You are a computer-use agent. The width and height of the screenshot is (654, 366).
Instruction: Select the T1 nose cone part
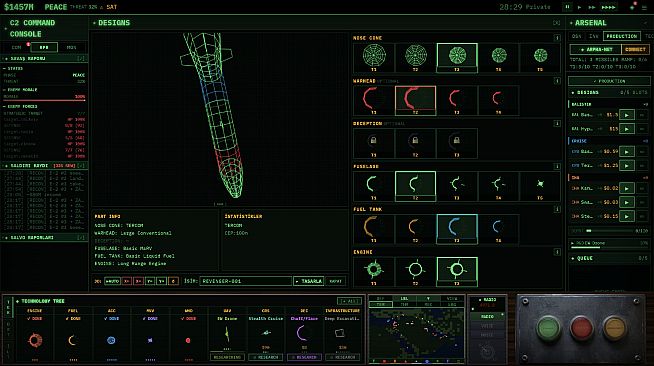tap(374, 58)
